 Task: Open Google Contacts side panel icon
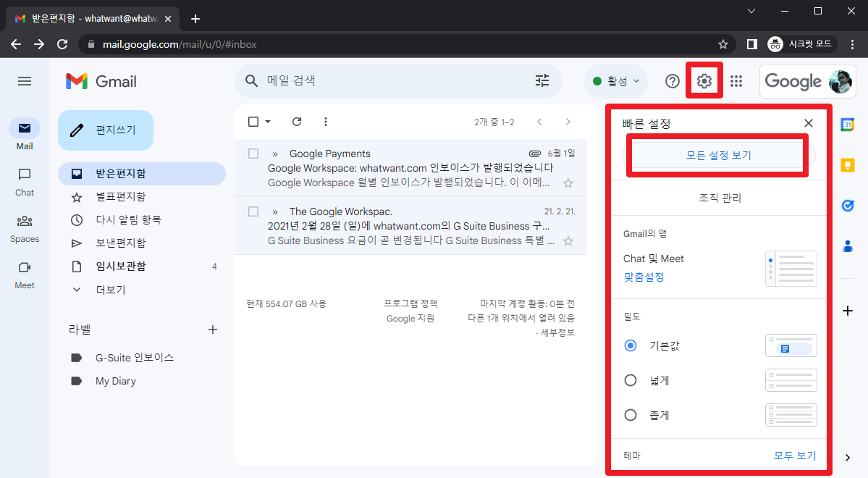pyautogui.click(x=848, y=246)
